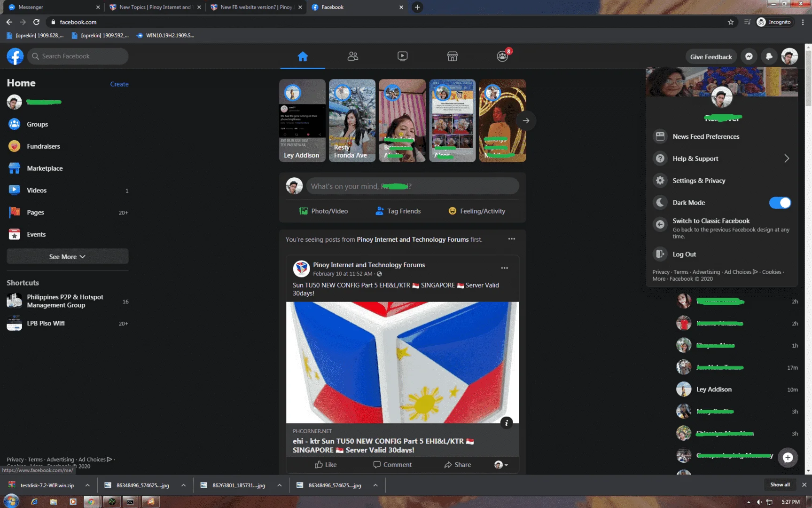The width and height of the screenshot is (812, 508).
Task: Open the notifications bell
Action: (x=769, y=56)
